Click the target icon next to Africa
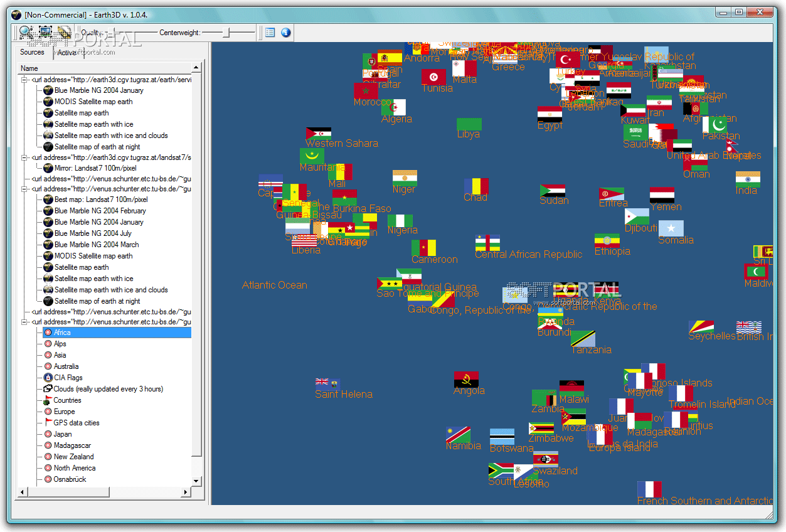 pyautogui.click(x=48, y=332)
